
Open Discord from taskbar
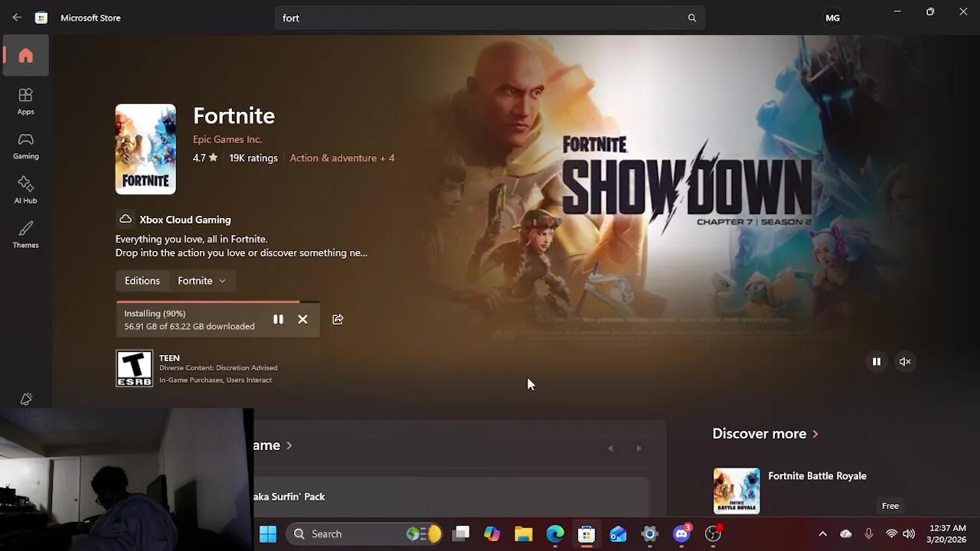681,534
